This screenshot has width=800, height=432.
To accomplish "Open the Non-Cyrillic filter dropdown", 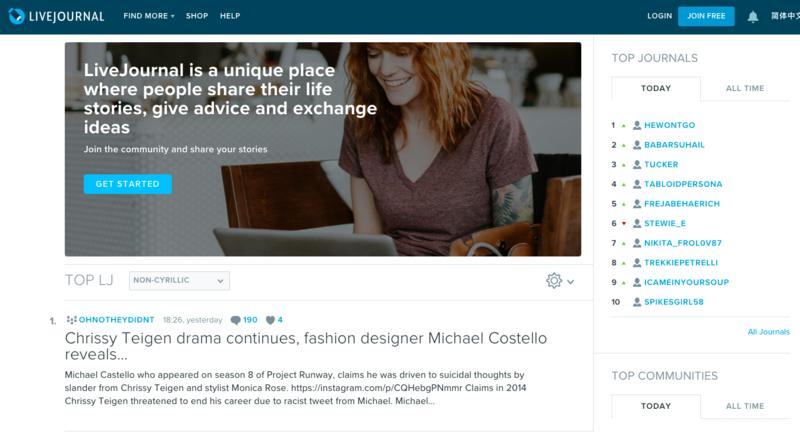I will point(179,281).
